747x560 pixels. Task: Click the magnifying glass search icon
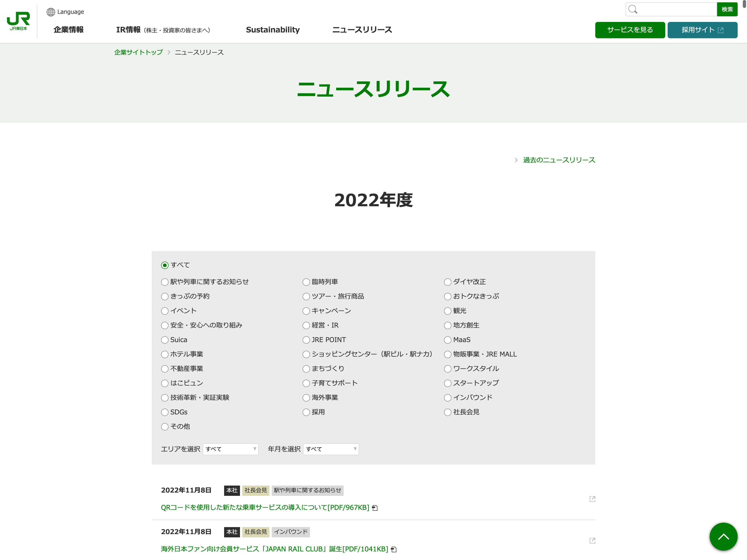click(633, 10)
